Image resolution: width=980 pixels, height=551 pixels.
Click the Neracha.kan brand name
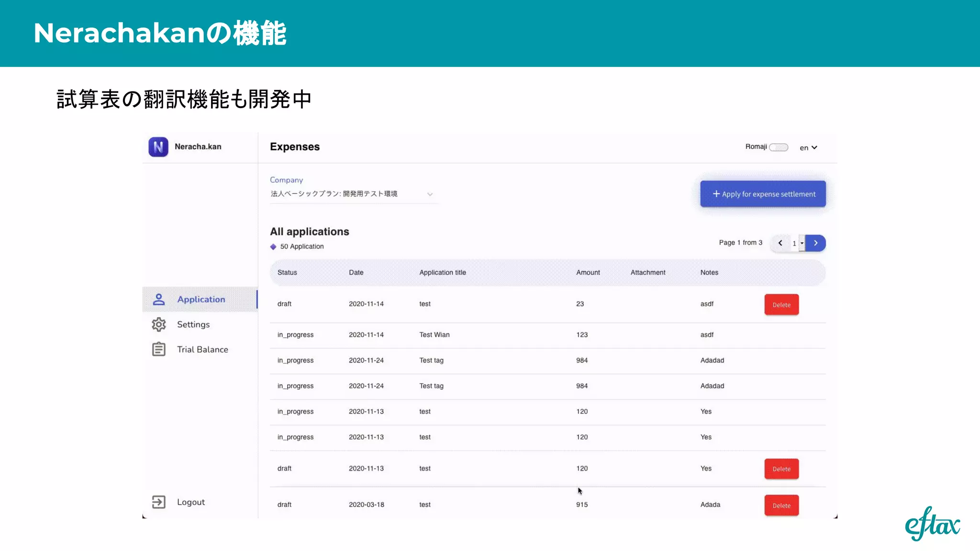(198, 147)
